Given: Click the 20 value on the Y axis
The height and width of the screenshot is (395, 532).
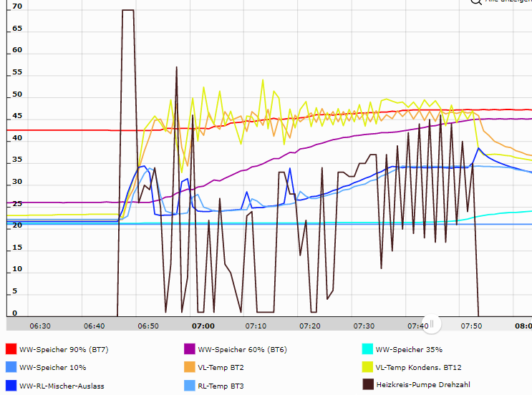Looking at the screenshot, I should (x=17, y=225).
